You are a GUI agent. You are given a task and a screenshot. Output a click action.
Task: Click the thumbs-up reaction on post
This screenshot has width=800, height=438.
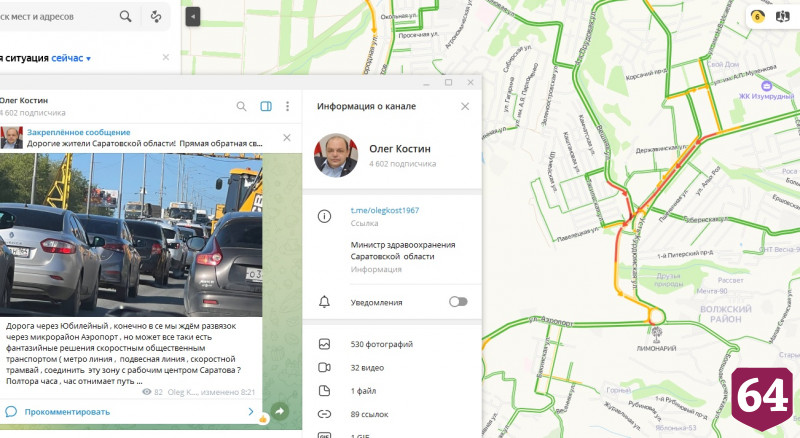[x=263, y=419]
